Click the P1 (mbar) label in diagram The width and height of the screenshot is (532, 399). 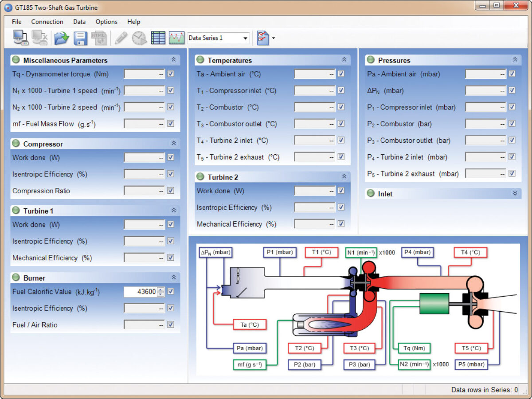(279, 252)
